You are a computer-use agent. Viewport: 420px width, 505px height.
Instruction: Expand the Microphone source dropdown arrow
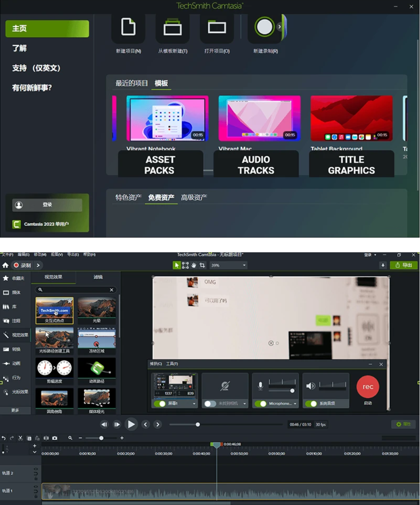pyautogui.click(x=295, y=404)
